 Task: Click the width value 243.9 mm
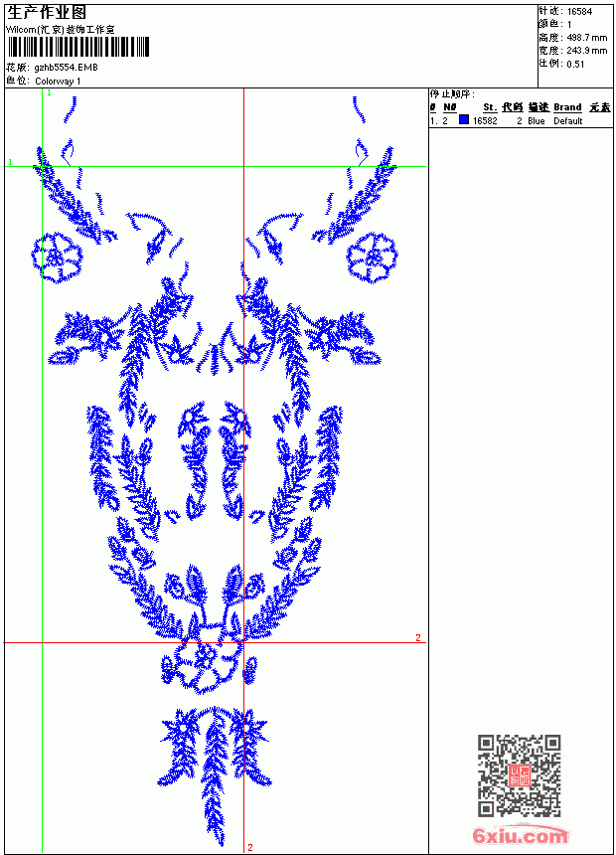pos(586,51)
